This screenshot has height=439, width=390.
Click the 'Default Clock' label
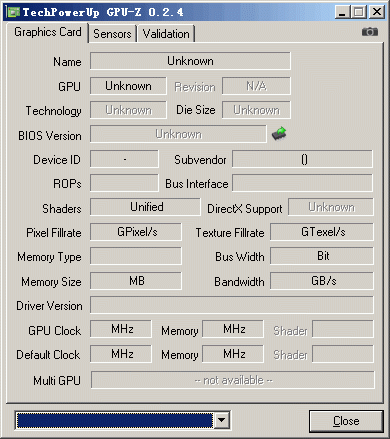pos(48,355)
